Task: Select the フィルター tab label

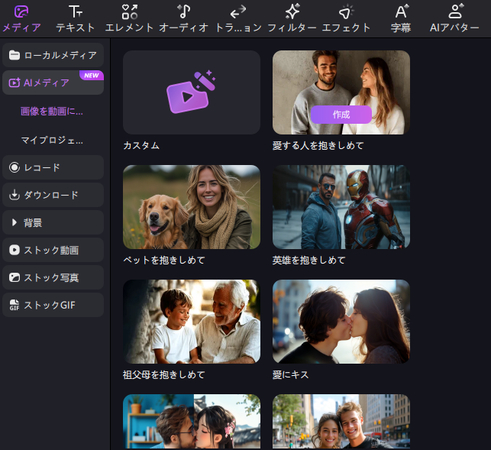Action: pyautogui.click(x=292, y=28)
